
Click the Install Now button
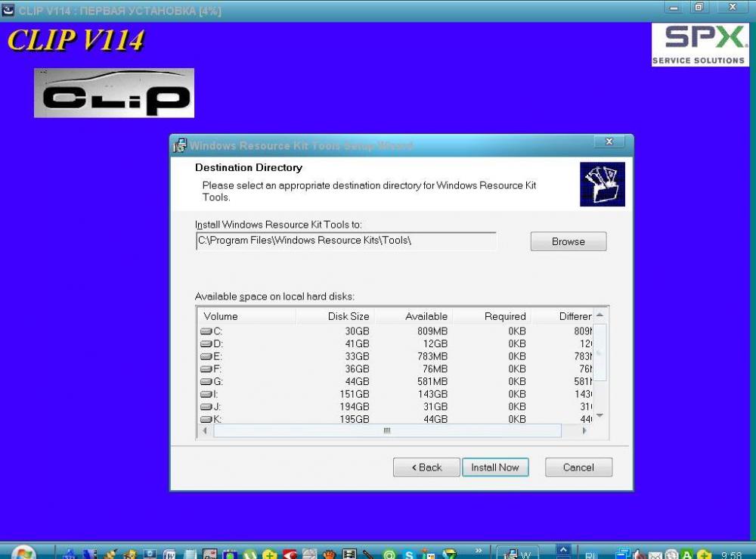point(495,467)
